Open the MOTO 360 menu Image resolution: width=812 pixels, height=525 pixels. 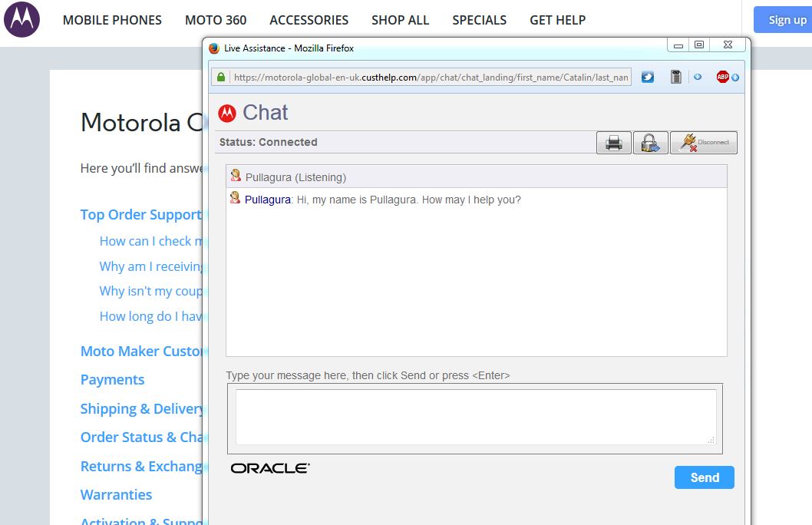pos(216,20)
